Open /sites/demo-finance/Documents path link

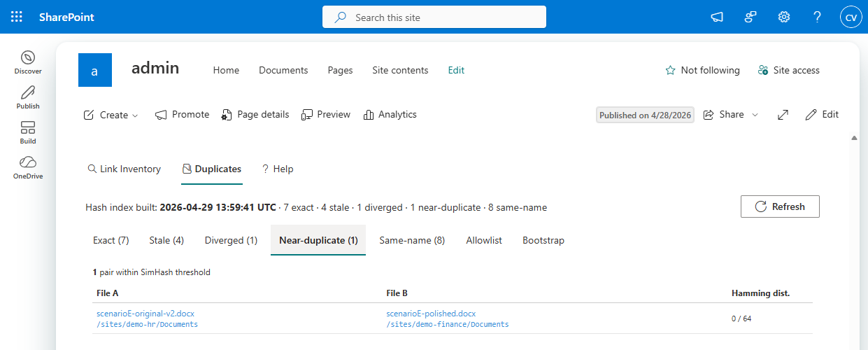(448, 324)
